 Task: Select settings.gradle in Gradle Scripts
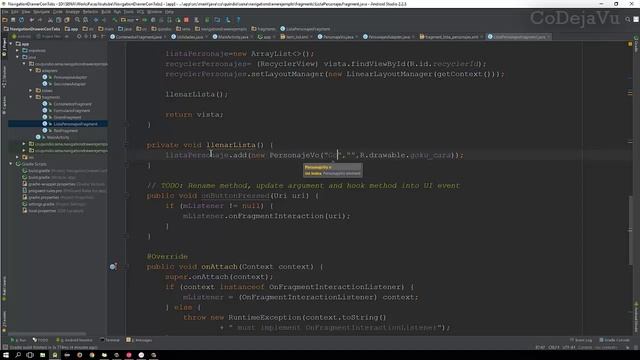click(x=41, y=204)
